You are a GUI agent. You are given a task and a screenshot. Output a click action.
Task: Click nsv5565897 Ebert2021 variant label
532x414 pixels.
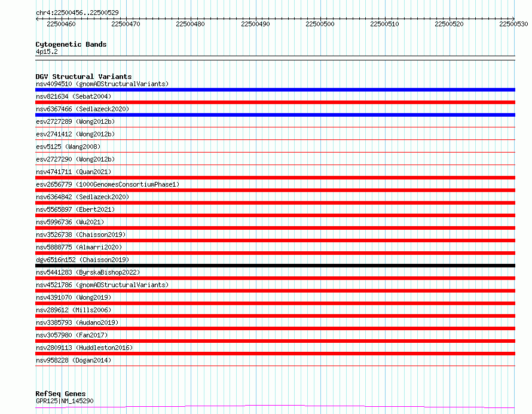pos(75,209)
